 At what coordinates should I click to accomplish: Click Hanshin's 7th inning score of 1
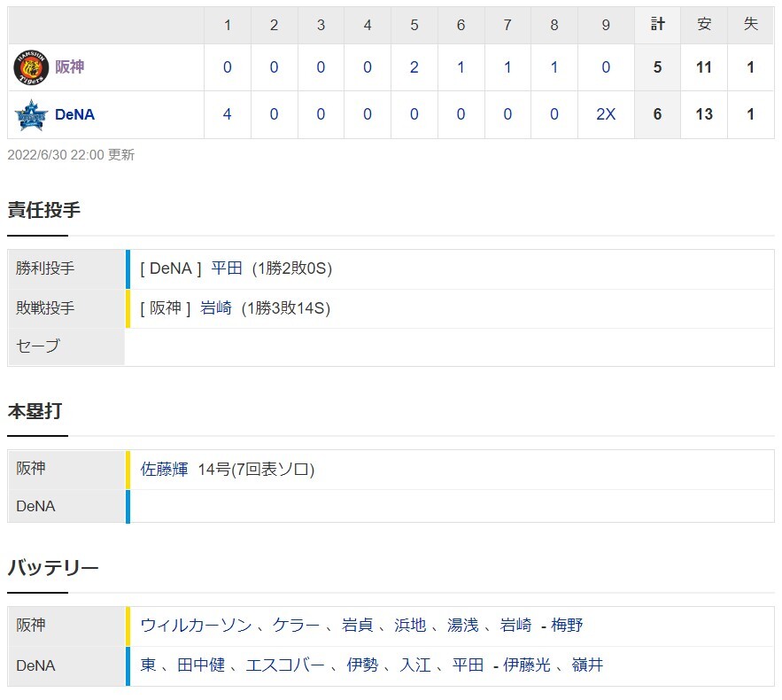(x=507, y=67)
